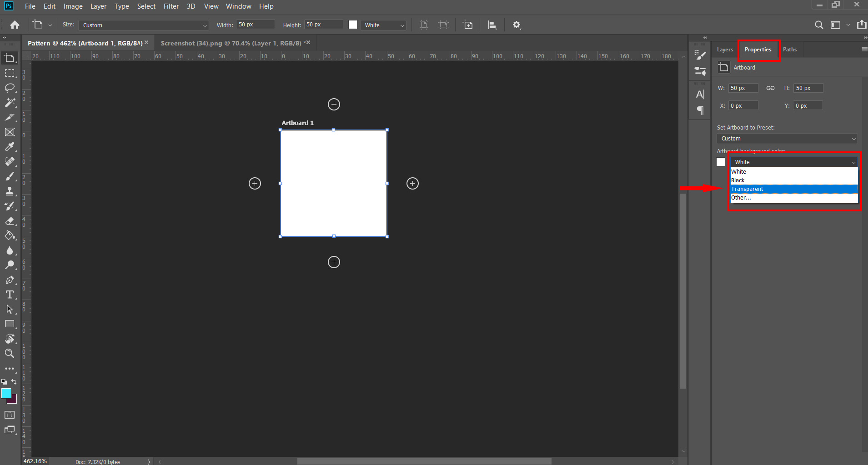Open the Set Artboard to Preset dropdown
This screenshot has height=465, width=868.
click(787, 139)
